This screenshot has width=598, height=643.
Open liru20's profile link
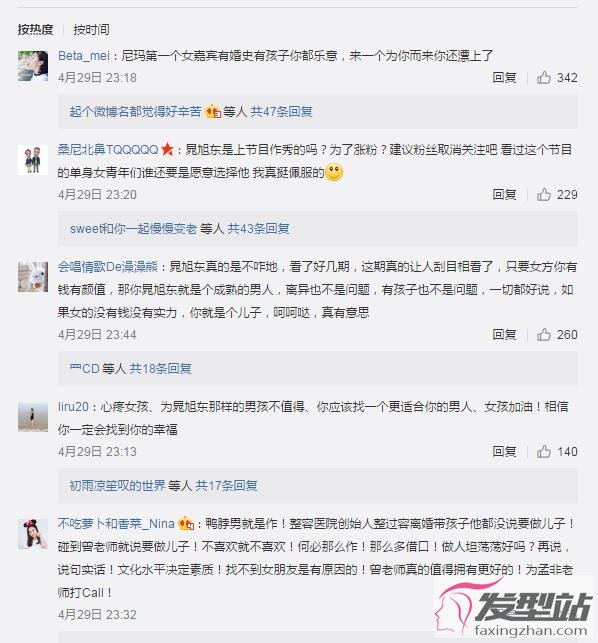73,406
